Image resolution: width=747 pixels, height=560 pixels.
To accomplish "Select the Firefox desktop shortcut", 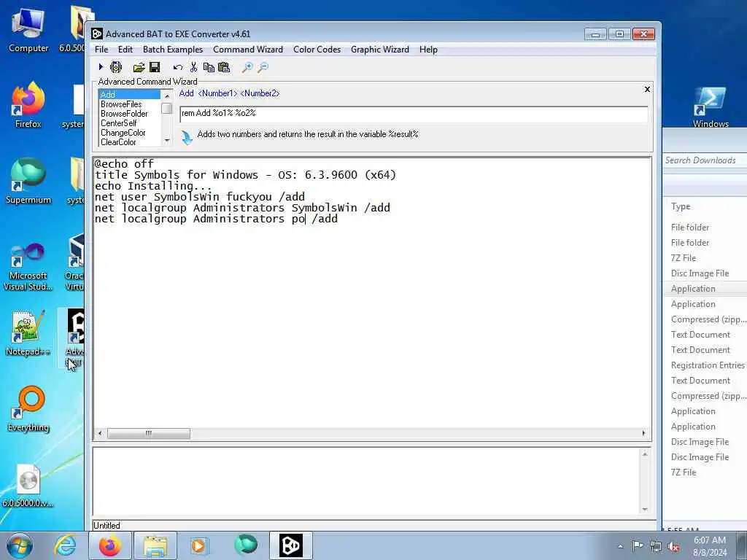I will (28, 105).
